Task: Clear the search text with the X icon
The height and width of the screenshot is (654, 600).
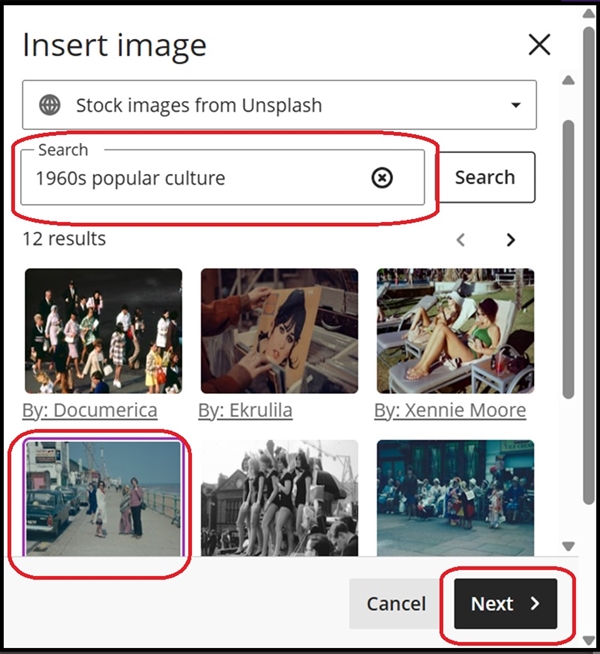Action: (x=382, y=178)
